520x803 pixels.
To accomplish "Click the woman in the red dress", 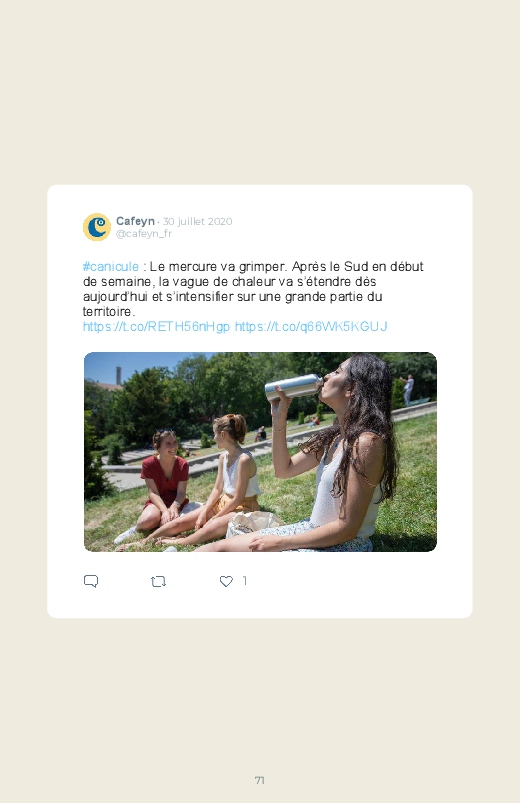I will [160, 487].
